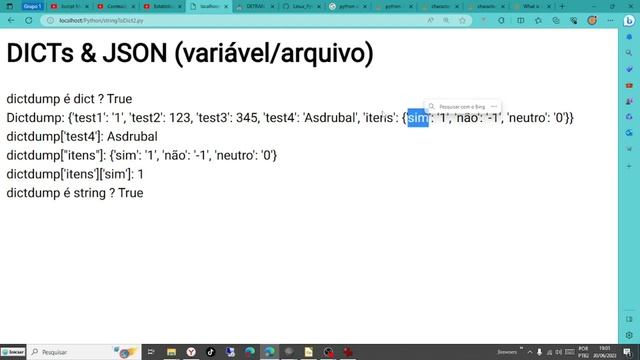Image resolution: width=640 pixels, height=360 pixels.
Task: Open the tab actions menu icon
Action: [x=10, y=6]
